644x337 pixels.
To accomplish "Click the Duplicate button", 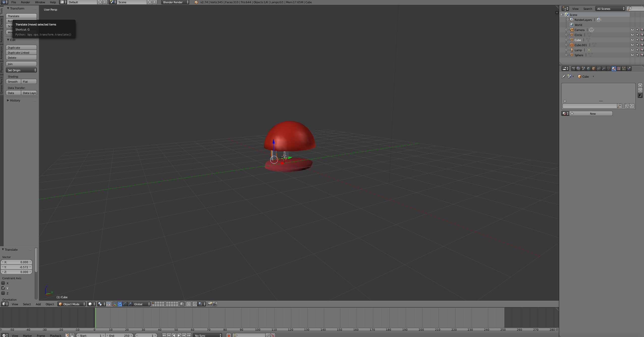I will [21, 47].
